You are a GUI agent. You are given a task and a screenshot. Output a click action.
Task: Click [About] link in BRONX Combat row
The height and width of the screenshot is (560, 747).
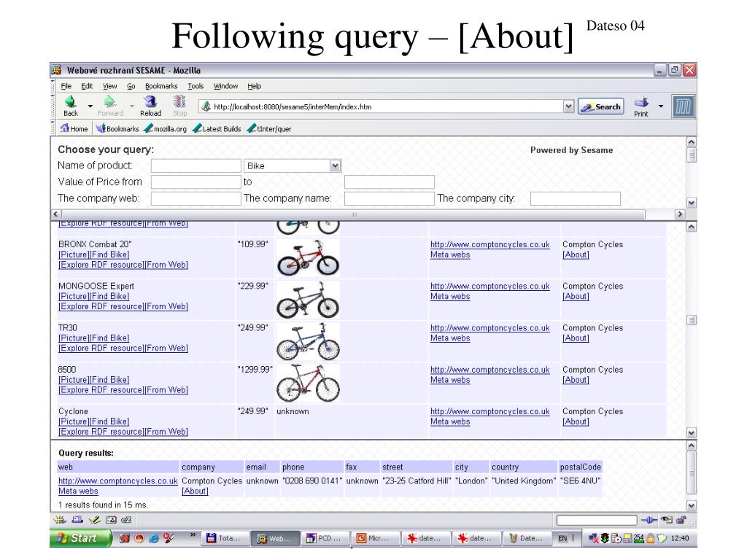coord(576,254)
